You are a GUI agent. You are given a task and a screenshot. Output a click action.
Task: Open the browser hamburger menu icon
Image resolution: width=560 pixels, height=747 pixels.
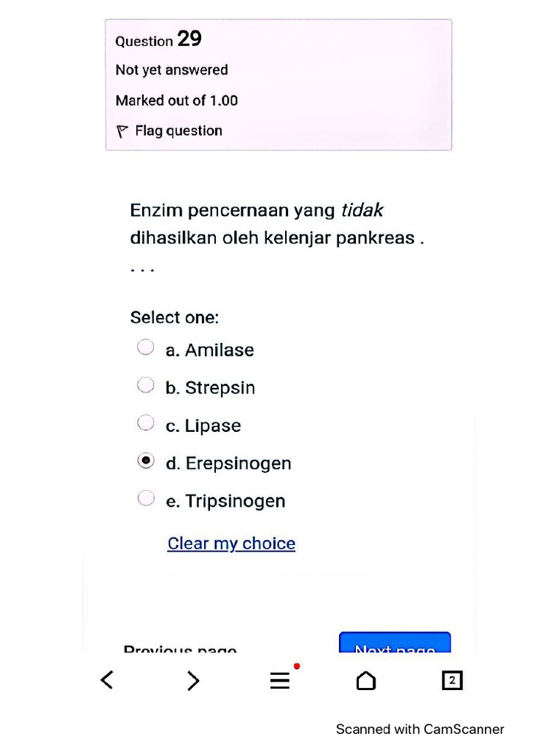tap(280, 681)
